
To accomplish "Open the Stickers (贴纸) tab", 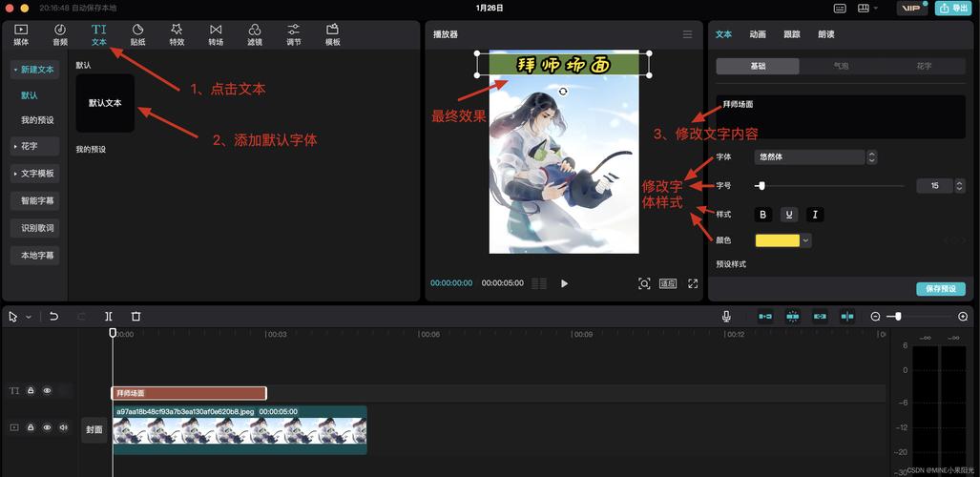I will [138, 35].
